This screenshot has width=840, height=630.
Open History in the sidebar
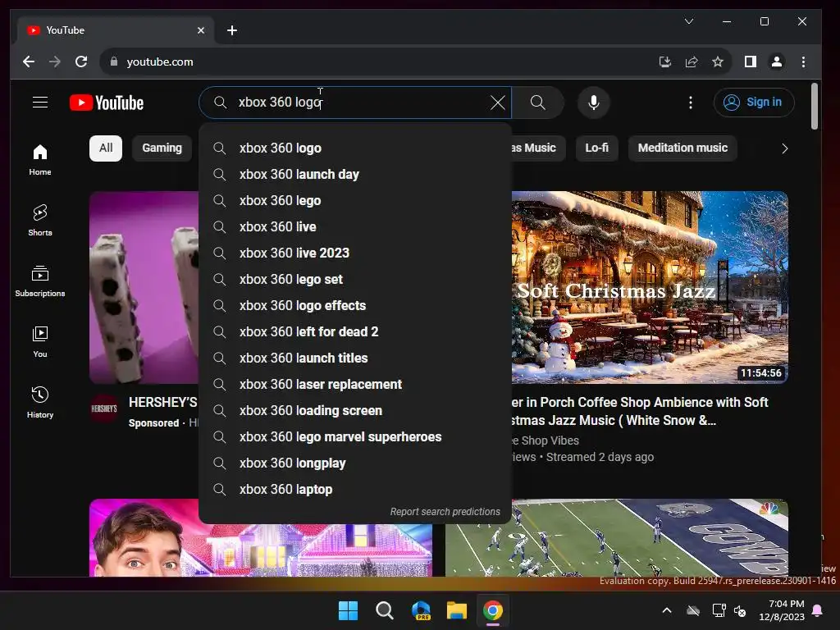(x=40, y=402)
